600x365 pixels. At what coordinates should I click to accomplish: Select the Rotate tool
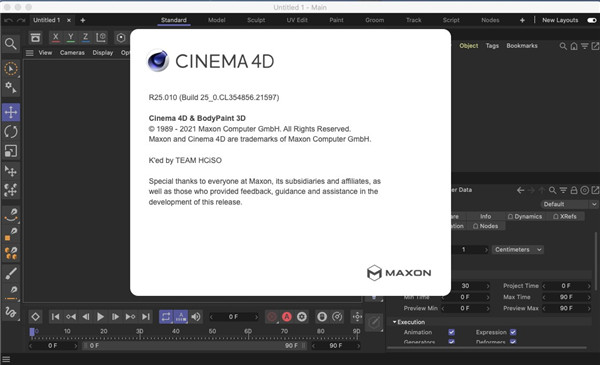tap(11, 132)
